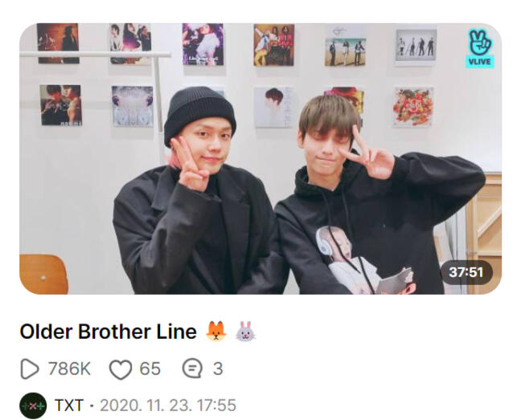Play the video thumbnail of two people
The height and width of the screenshot is (420, 525).
[x=260, y=159]
